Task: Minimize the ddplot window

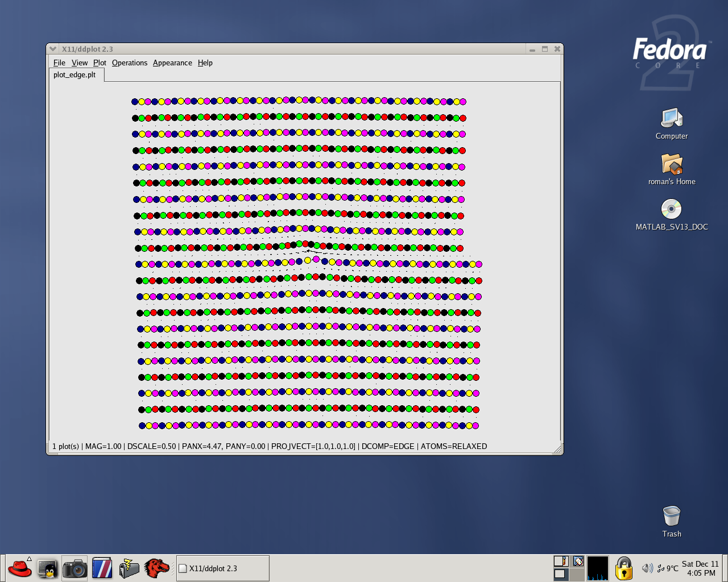Action: tap(532, 49)
